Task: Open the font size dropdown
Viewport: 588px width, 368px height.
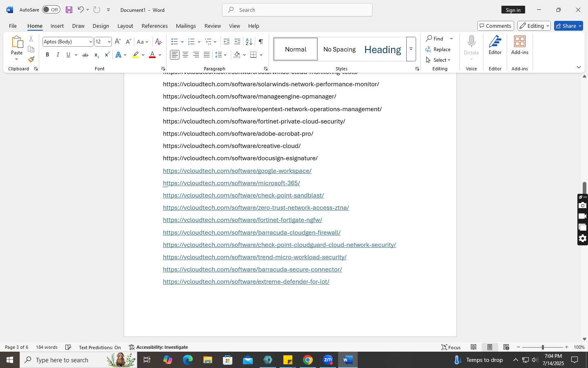Action: (x=109, y=42)
